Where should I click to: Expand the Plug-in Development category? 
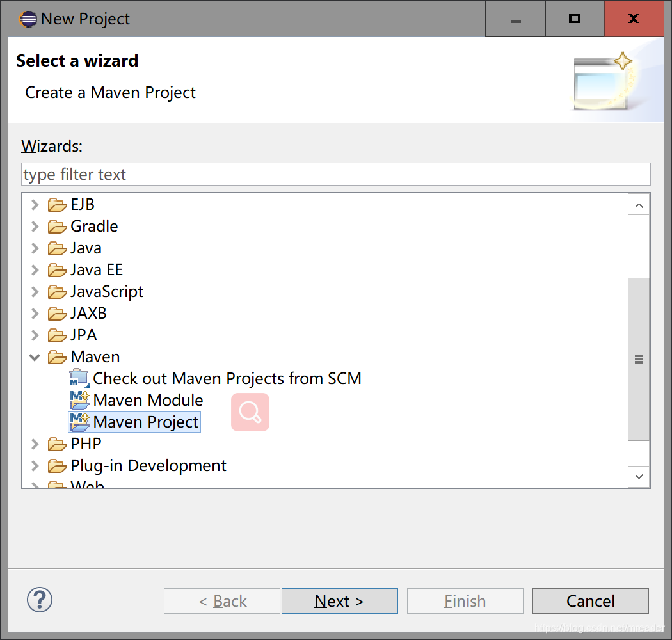tap(35, 466)
